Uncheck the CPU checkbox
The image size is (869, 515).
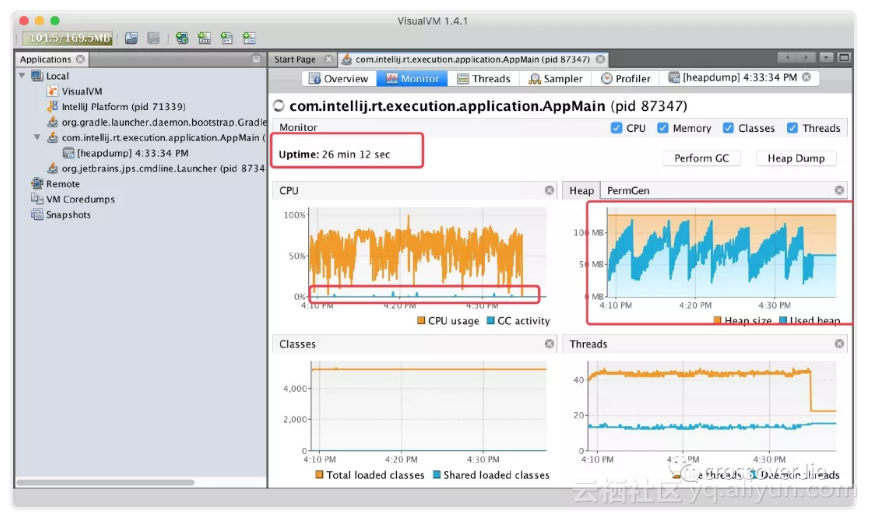coord(616,128)
